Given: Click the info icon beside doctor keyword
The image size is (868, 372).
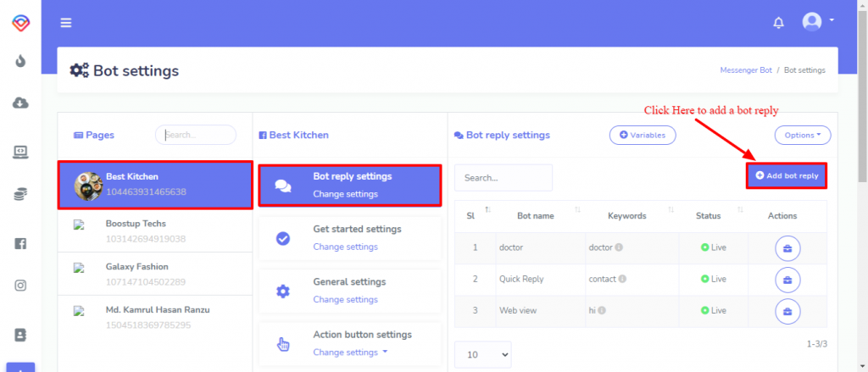Looking at the screenshot, I should [619, 247].
